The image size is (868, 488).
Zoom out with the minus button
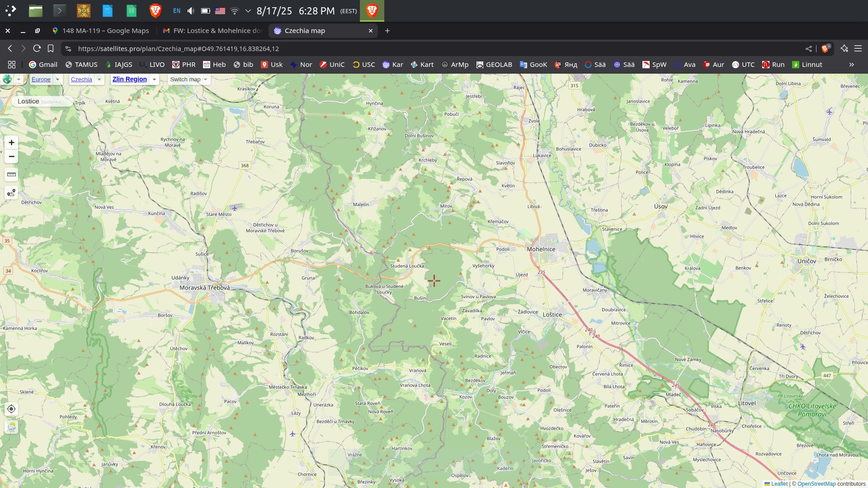(11, 156)
